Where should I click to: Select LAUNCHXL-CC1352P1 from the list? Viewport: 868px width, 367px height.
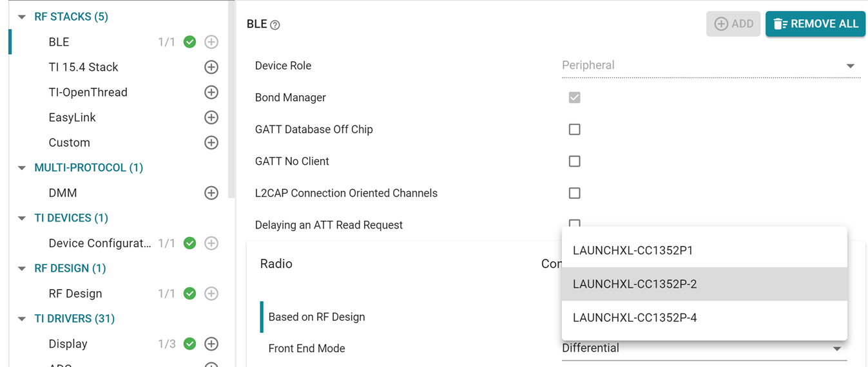click(633, 250)
